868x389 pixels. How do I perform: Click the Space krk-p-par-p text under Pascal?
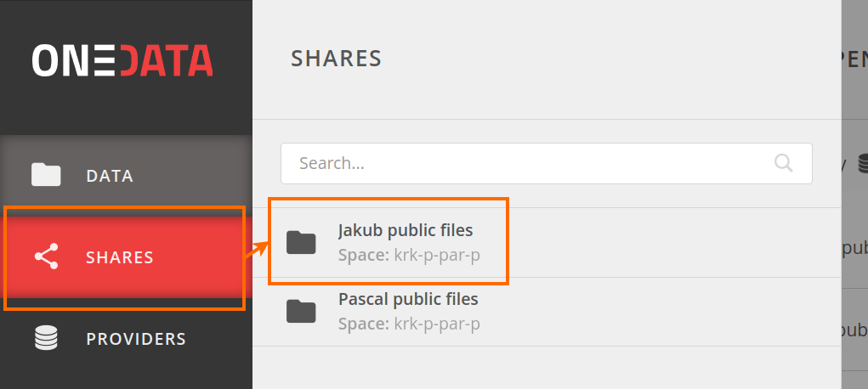coord(409,324)
